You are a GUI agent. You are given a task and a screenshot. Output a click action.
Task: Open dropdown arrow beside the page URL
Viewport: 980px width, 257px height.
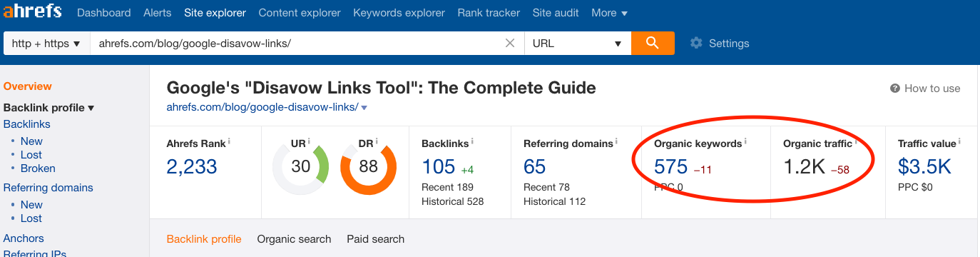click(x=364, y=108)
